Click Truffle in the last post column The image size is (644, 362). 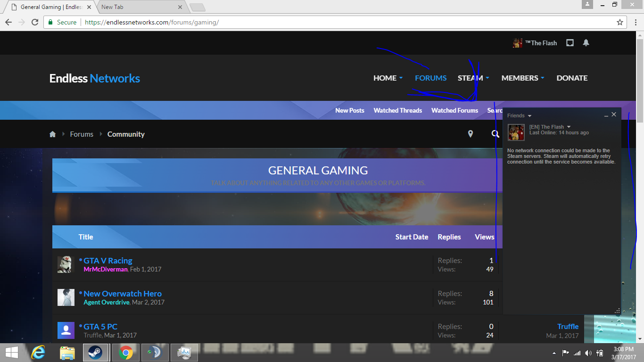pyautogui.click(x=568, y=327)
